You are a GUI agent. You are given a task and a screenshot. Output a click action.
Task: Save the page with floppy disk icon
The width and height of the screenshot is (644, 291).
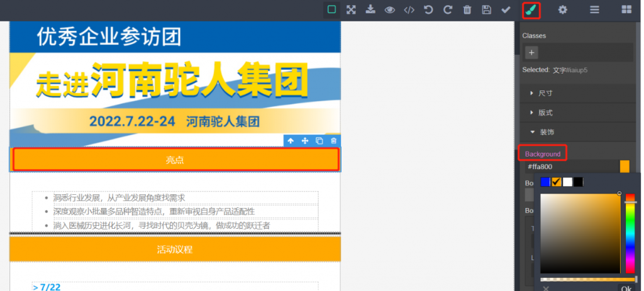[x=486, y=10]
